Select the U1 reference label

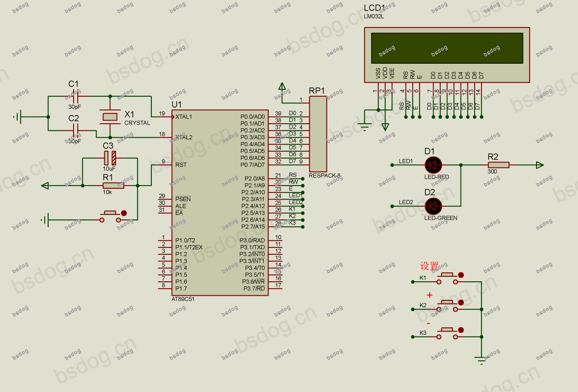[x=177, y=105]
